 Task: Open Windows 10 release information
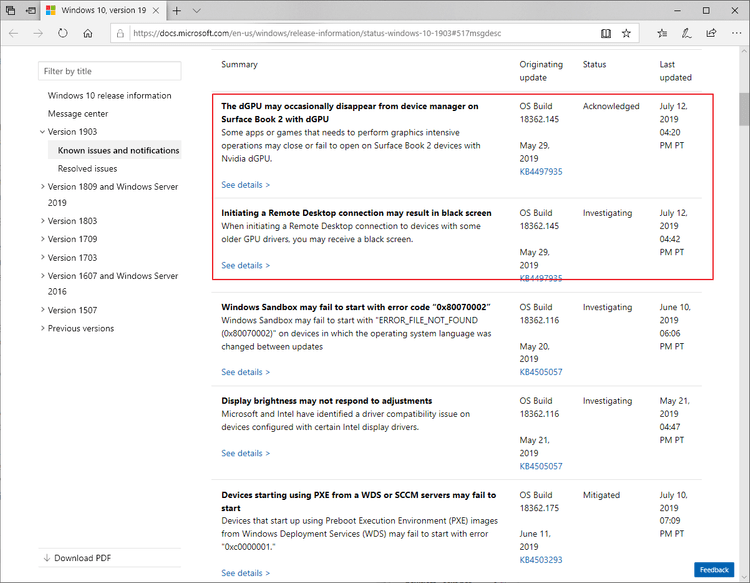(x=110, y=96)
